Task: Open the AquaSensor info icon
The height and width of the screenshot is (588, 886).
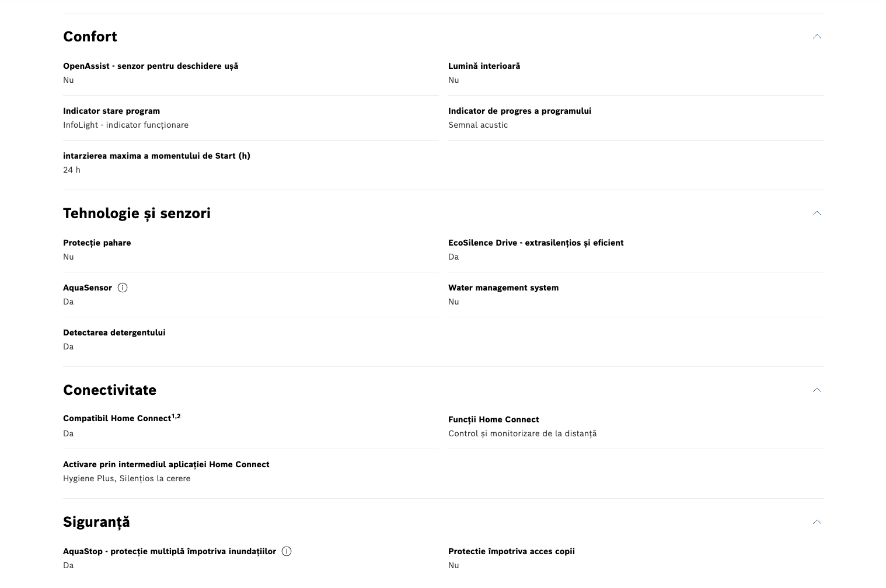Action: [123, 288]
